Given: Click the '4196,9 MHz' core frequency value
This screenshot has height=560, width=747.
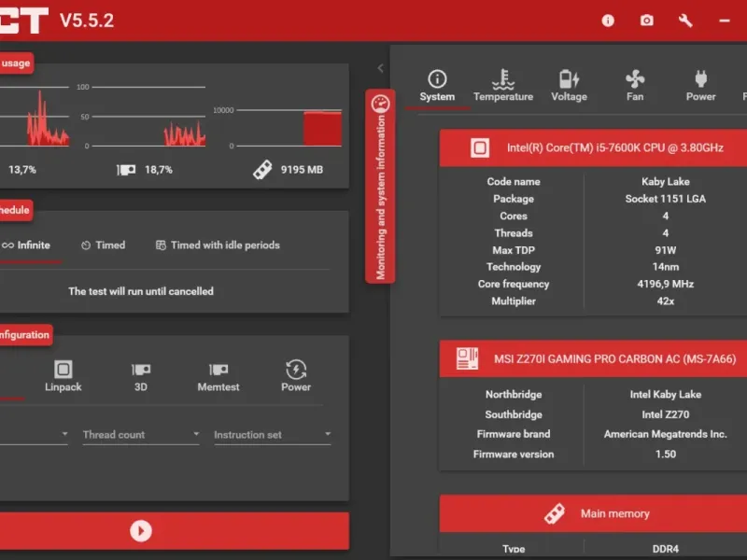Looking at the screenshot, I should pos(665,284).
